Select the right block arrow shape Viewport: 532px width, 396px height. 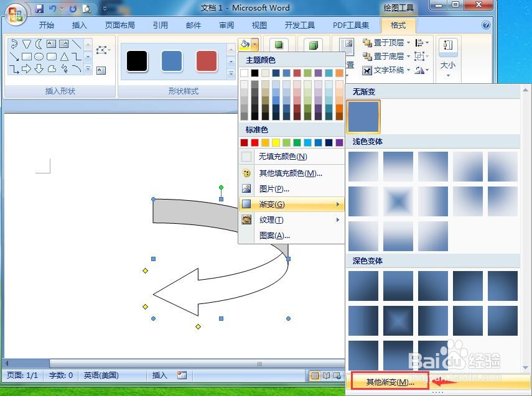27,69
